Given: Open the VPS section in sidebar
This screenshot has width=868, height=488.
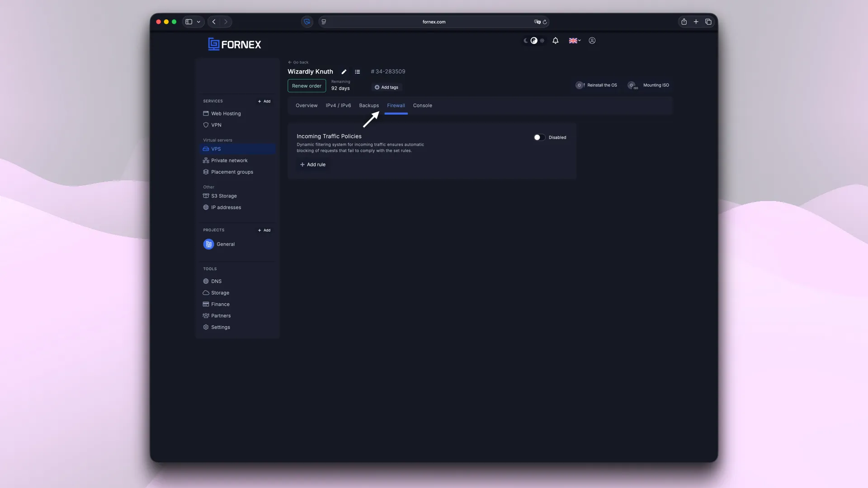Looking at the screenshot, I should click(x=216, y=149).
